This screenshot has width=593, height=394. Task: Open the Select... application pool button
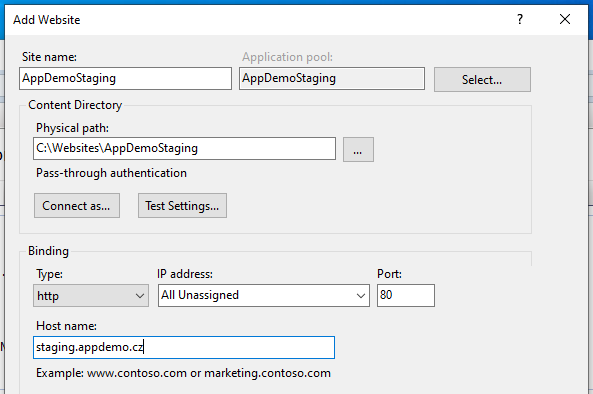click(482, 79)
